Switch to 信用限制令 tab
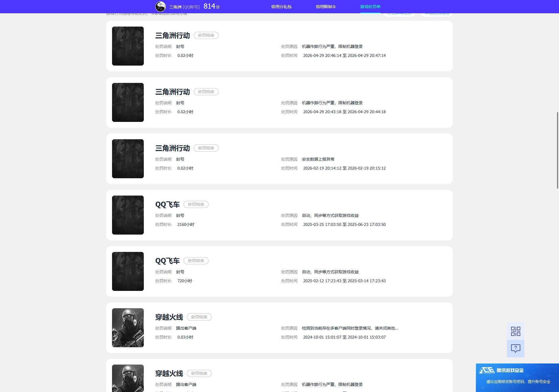This screenshot has height=392, width=559. [326, 7]
